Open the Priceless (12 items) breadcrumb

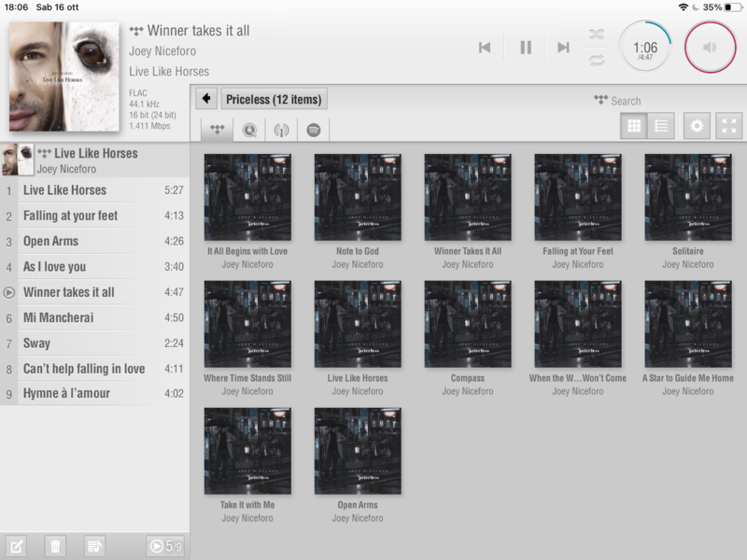coord(274,99)
